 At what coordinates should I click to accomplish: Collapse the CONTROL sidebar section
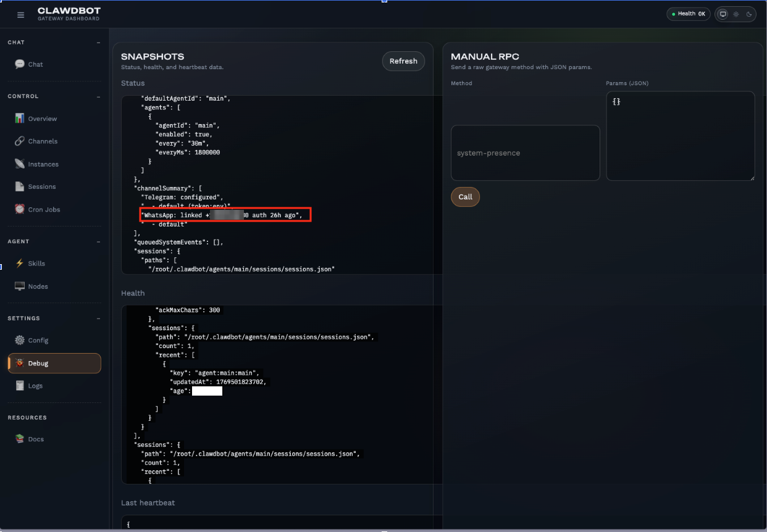click(98, 96)
